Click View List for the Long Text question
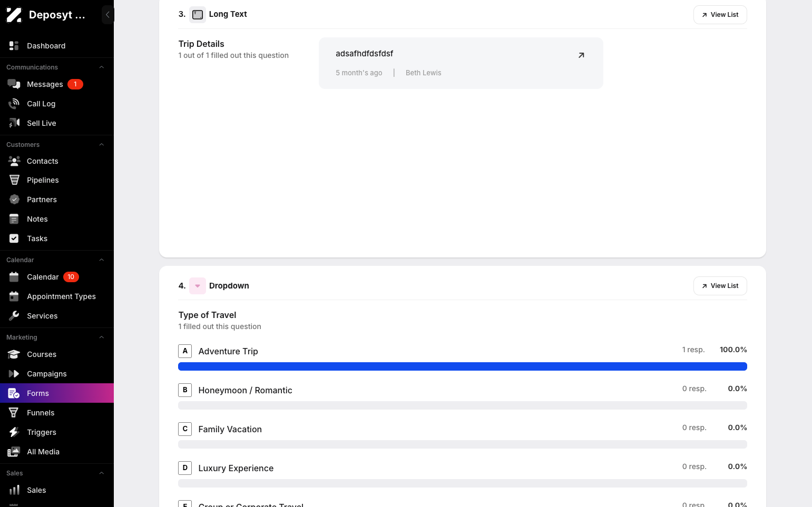 720,15
